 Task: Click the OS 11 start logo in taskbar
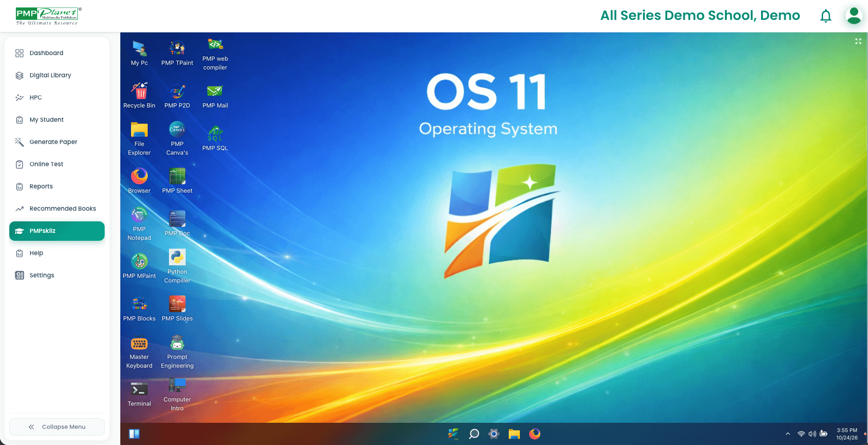453,434
